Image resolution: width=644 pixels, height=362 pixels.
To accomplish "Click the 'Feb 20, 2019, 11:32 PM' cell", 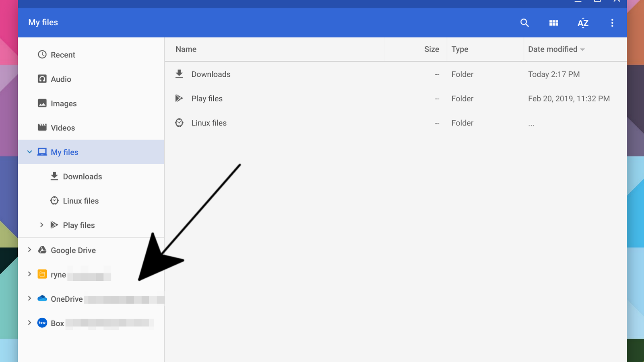I will coord(569,99).
